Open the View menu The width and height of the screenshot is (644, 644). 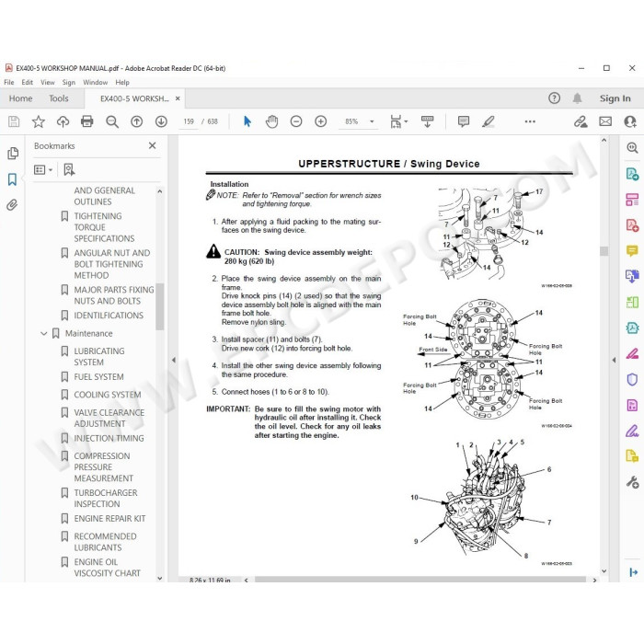click(47, 83)
